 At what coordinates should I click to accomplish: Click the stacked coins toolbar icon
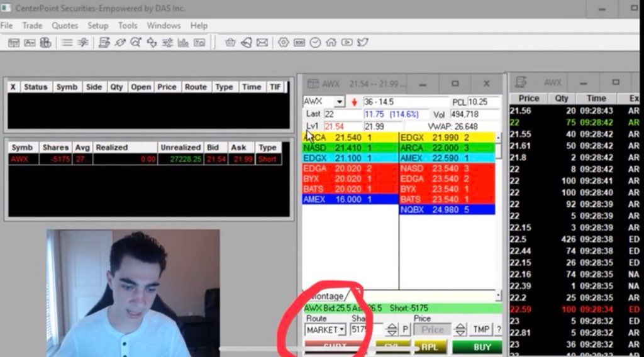[45, 43]
